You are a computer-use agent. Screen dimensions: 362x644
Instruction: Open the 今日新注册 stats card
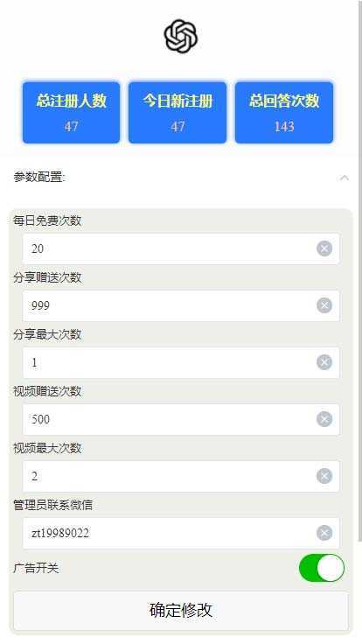(178, 113)
